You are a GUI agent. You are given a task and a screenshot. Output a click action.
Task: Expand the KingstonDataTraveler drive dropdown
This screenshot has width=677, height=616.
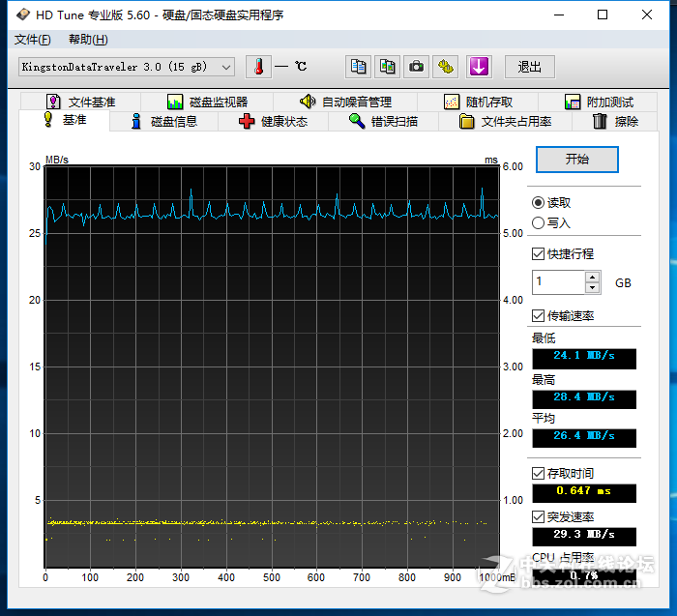pos(226,67)
